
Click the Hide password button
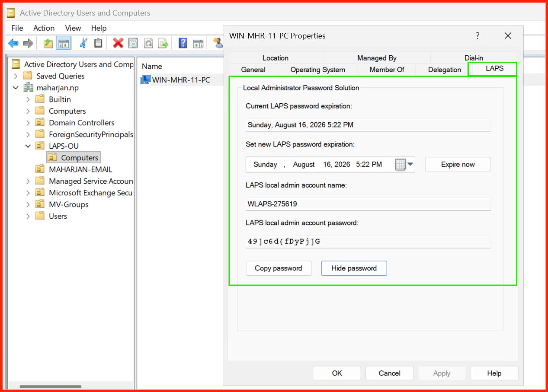354,268
